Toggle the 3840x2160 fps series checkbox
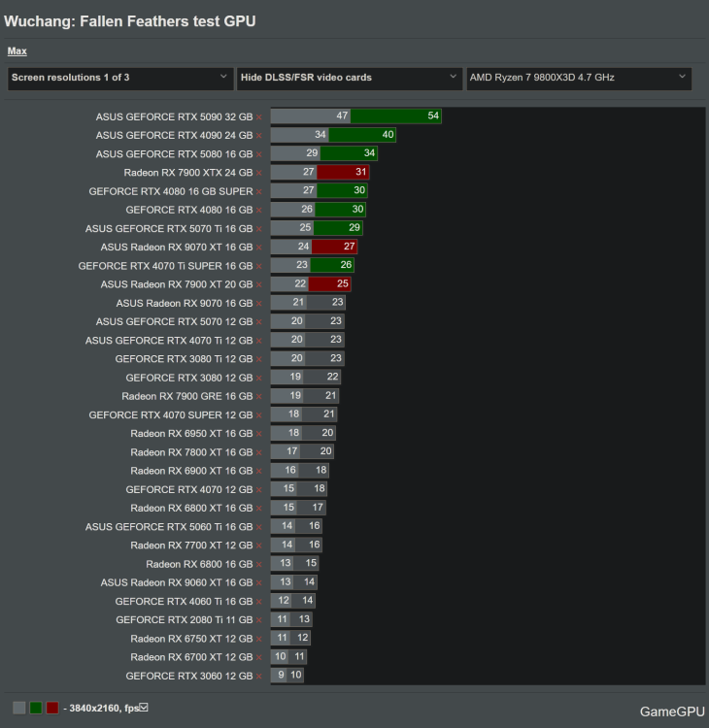The image size is (709, 728). tap(144, 707)
